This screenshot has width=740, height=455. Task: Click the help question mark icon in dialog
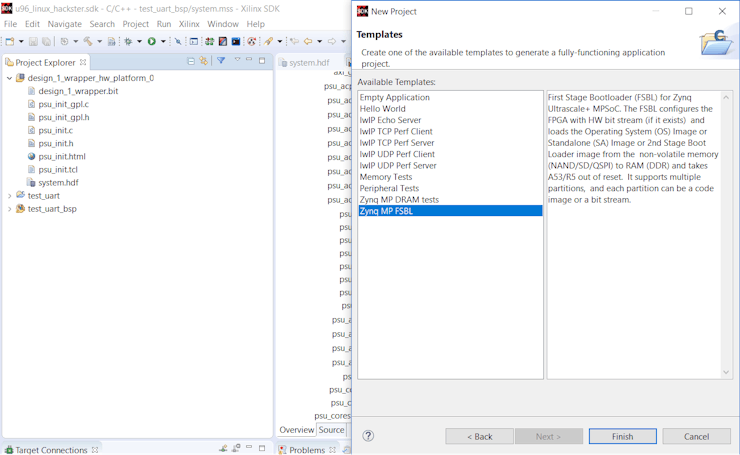click(x=368, y=436)
